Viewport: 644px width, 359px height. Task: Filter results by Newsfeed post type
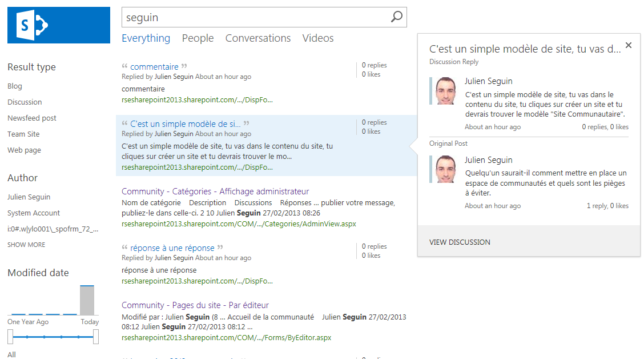(32, 118)
